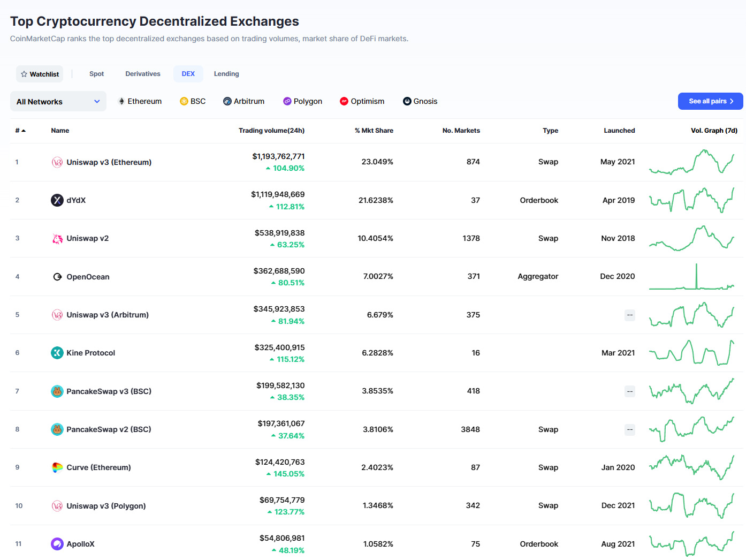Click the Curve (Ethereum) rainbow icon

tap(57, 467)
